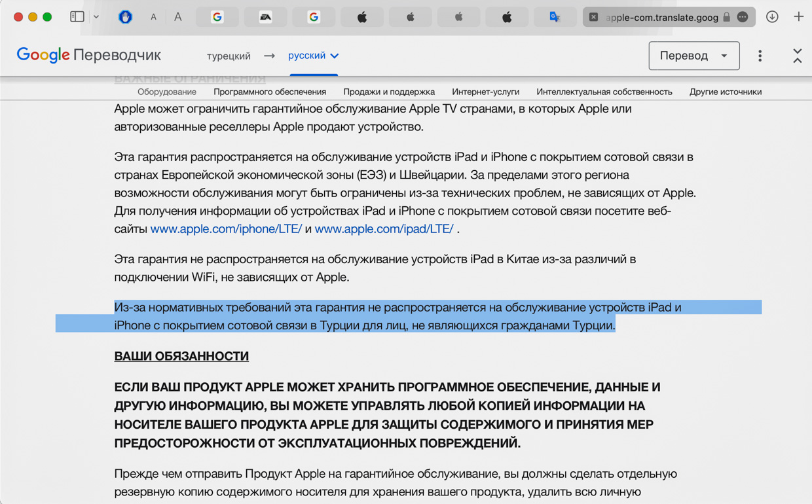Open the Интеллектуальная собственность nav item
This screenshot has height=504, width=812.
tap(604, 92)
